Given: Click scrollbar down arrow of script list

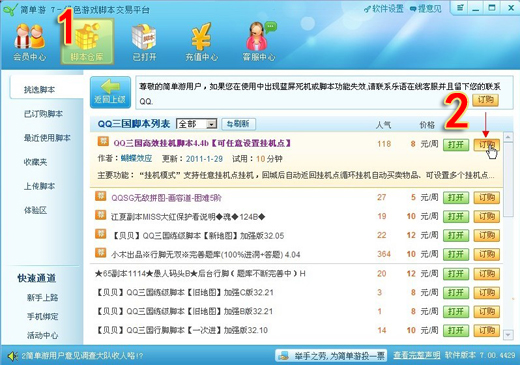Looking at the screenshot, I should (x=508, y=334).
